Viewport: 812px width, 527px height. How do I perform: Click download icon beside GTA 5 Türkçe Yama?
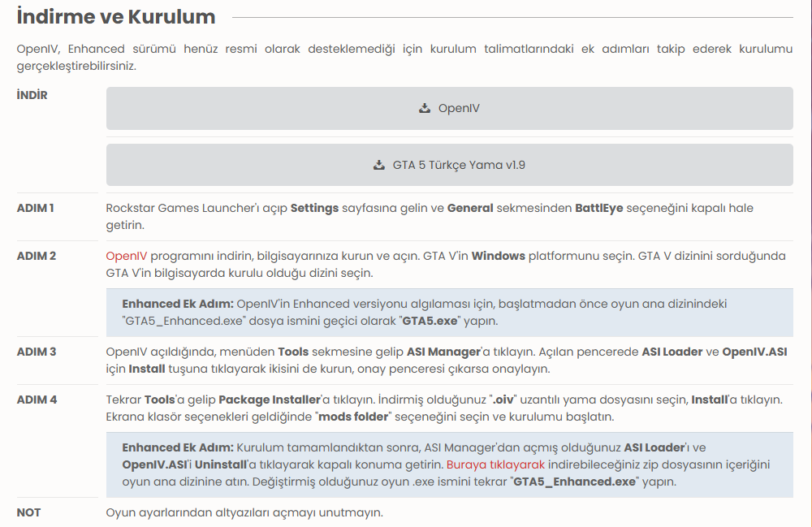(x=379, y=165)
